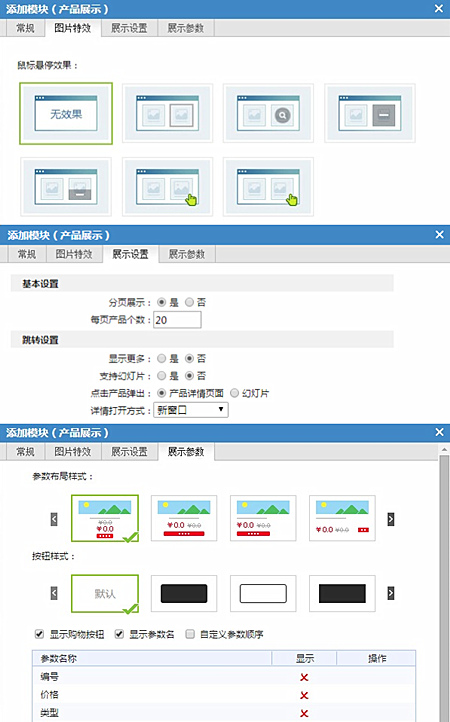Close the middle 添加模块 dialog
450x722 pixels.
(439, 235)
